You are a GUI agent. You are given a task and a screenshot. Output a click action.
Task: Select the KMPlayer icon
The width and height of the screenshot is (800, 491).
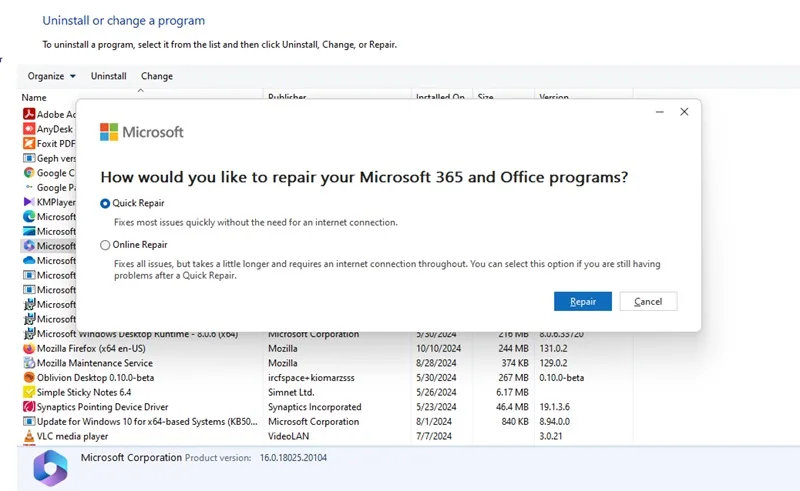tap(29, 202)
